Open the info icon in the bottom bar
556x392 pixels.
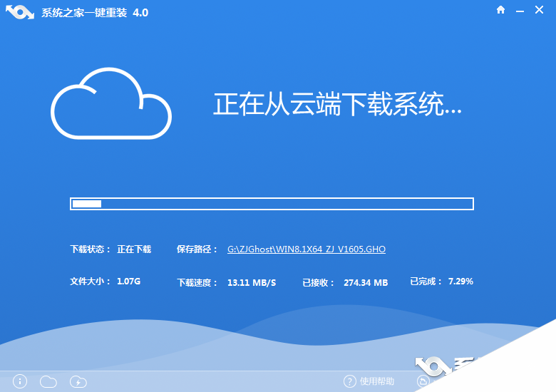tap(20, 381)
